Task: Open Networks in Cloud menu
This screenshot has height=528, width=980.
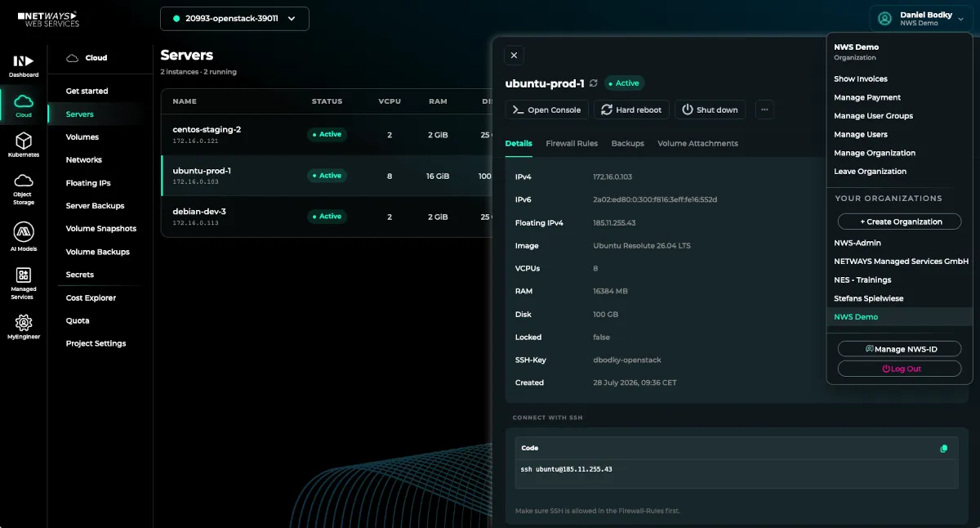Action: (x=84, y=160)
